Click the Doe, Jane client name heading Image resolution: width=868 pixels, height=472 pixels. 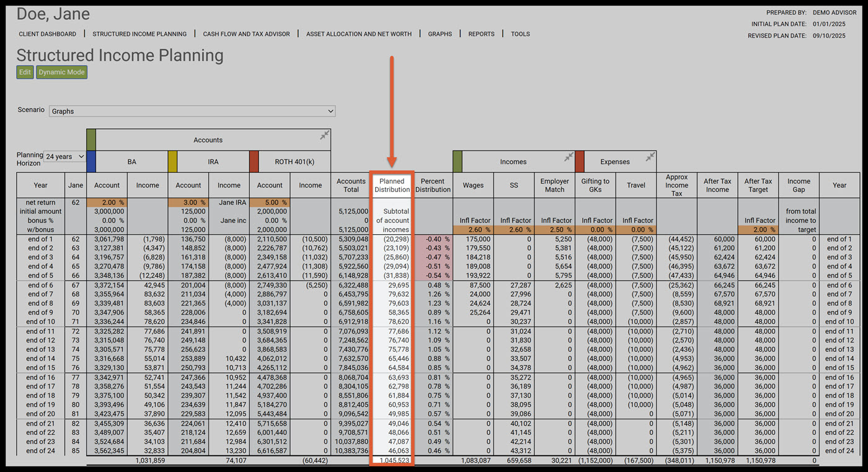(x=53, y=14)
